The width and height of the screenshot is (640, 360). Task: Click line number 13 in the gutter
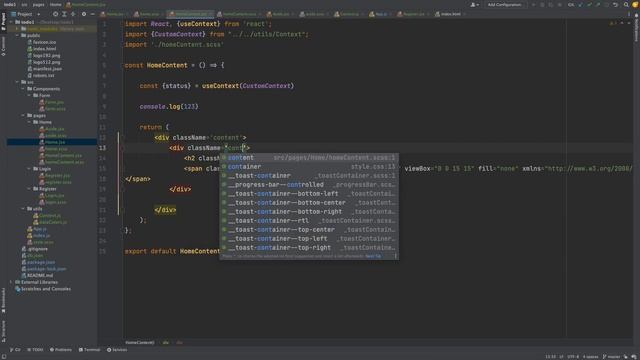tap(102, 148)
